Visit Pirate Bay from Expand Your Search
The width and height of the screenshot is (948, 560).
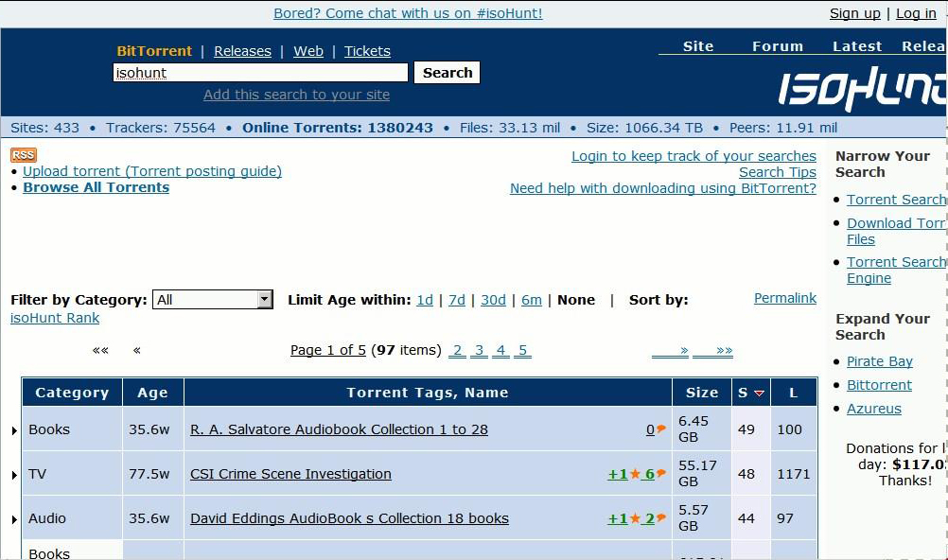(x=880, y=360)
